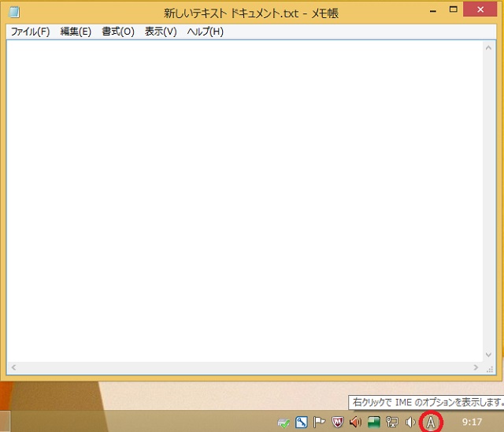Click the horizontal scrollbar left arrow
The height and width of the screenshot is (432, 504).
(x=13, y=368)
